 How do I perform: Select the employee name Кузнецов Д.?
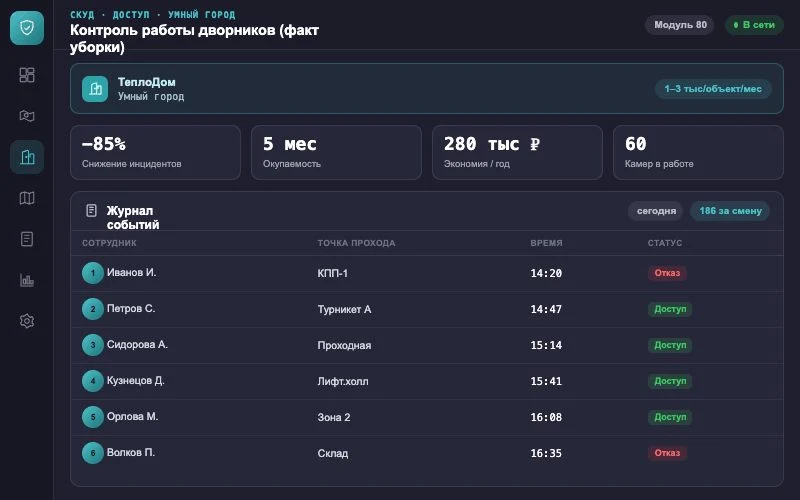coord(136,381)
